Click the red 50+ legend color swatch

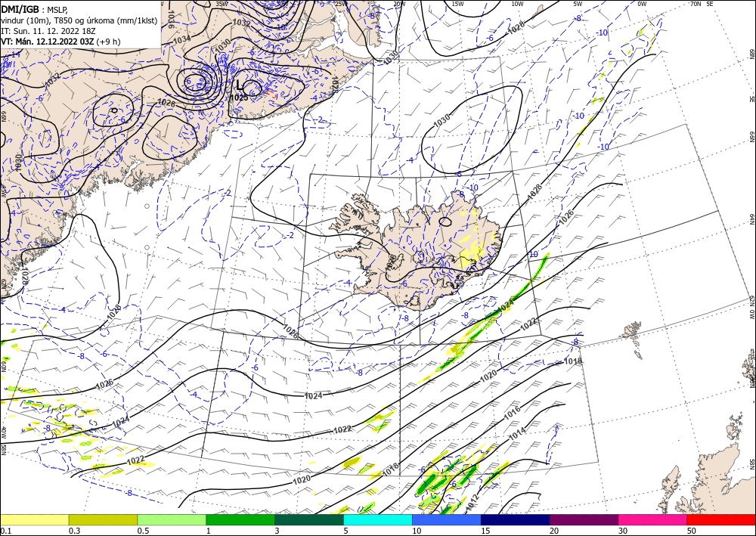[721, 519]
